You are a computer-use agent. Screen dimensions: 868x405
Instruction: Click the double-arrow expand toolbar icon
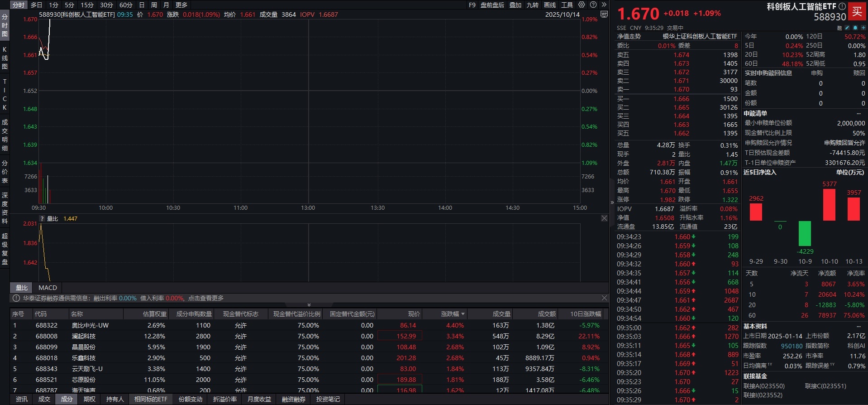coord(604,5)
